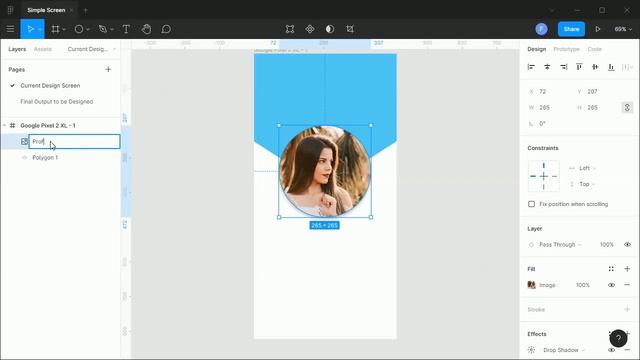This screenshot has width=640, height=360.
Task: Click the Crop image icon
Action: (350, 29)
